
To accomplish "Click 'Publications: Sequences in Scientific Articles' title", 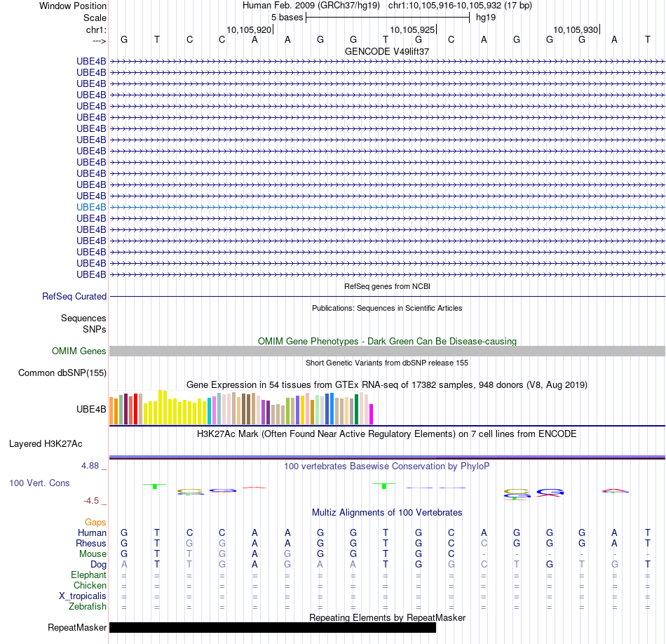I will (387, 308).
